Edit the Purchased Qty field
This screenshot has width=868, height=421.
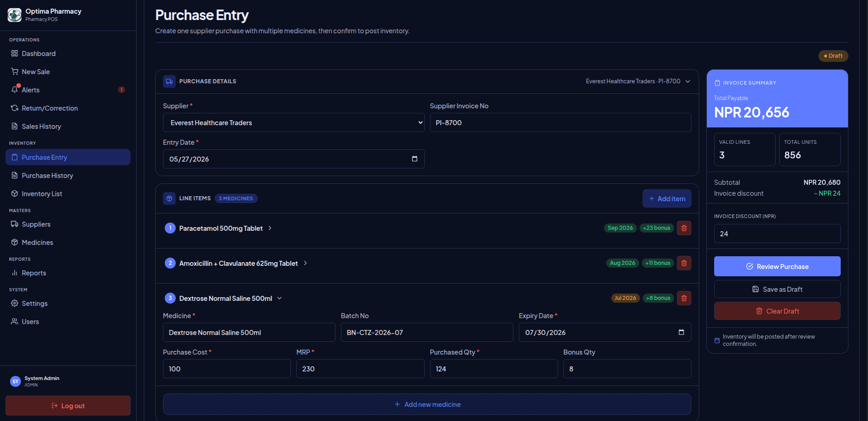(494, 369)
